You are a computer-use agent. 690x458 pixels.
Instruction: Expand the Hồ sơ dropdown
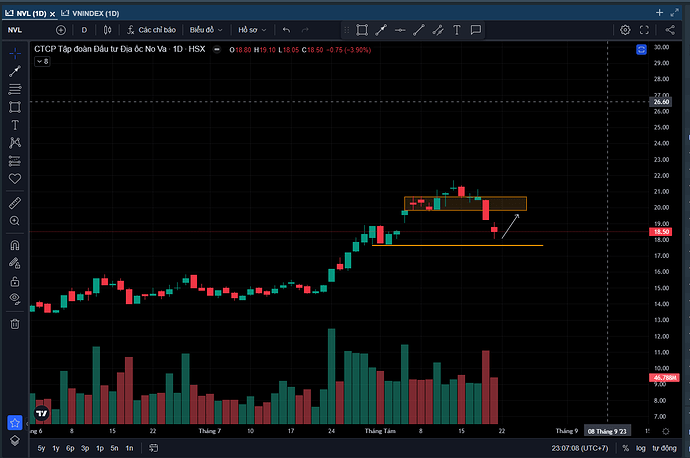point(252,30)
